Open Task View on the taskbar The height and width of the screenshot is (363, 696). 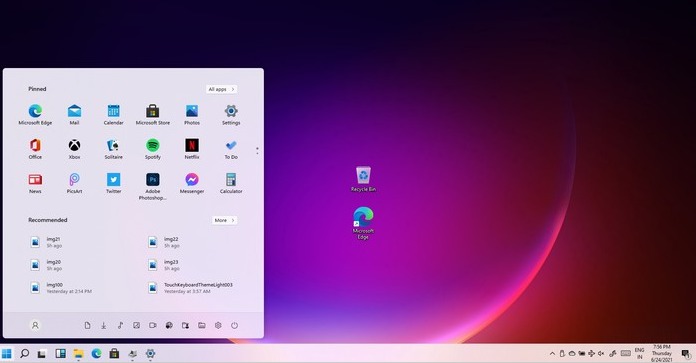click(x=42, y=354)
